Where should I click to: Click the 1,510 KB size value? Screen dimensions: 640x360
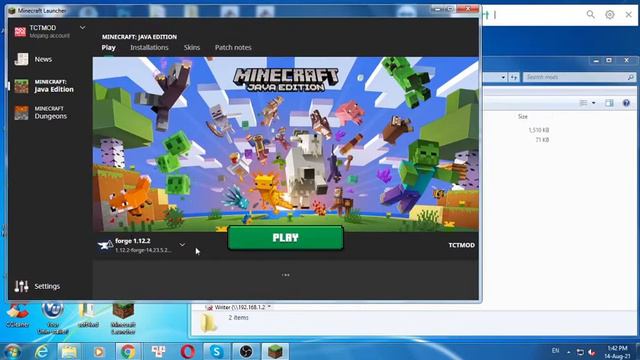click(539, 130)
